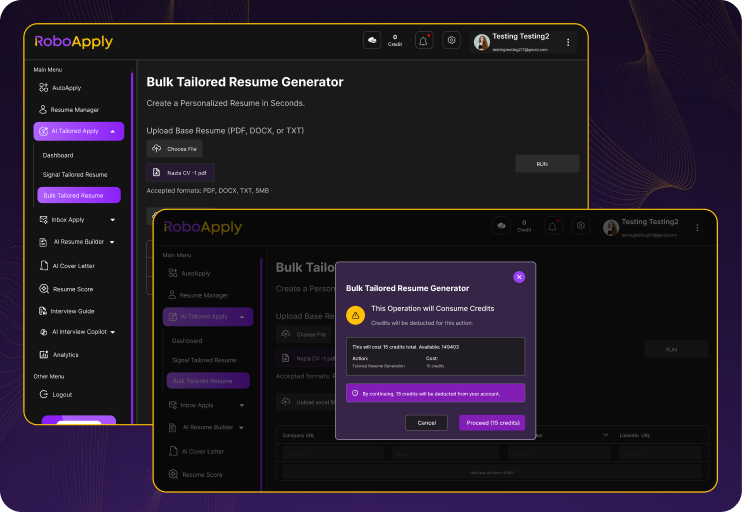
Task: Click the settings gear in the rear window header
Action: click(452, 41)
